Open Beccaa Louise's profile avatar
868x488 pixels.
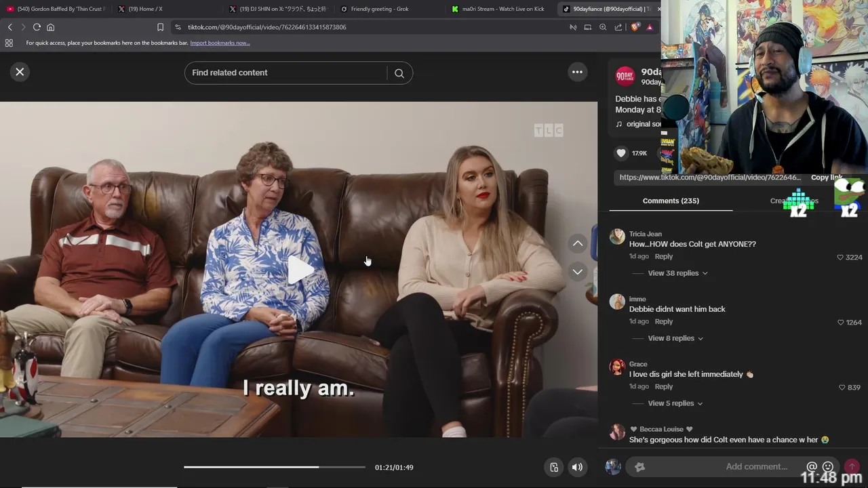[x=617, y=432]
